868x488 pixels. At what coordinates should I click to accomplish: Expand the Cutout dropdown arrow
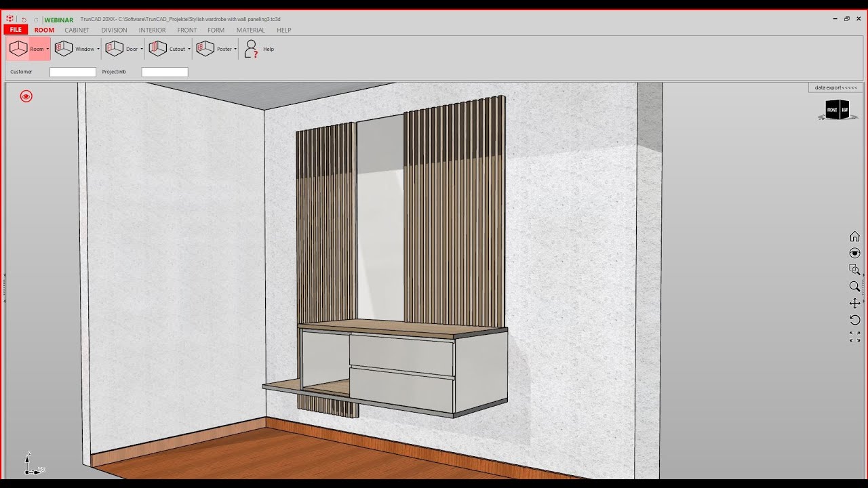[x=189, y=49]
